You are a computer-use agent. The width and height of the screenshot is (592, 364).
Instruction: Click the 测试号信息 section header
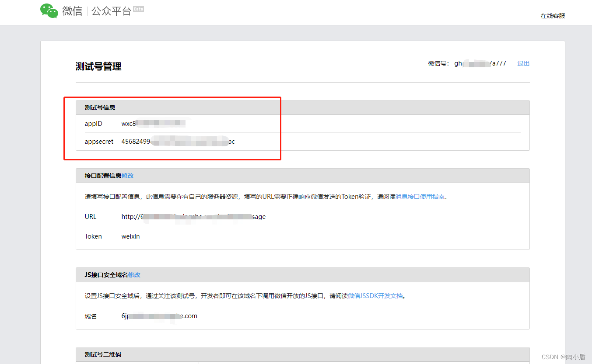click(303, 107)
